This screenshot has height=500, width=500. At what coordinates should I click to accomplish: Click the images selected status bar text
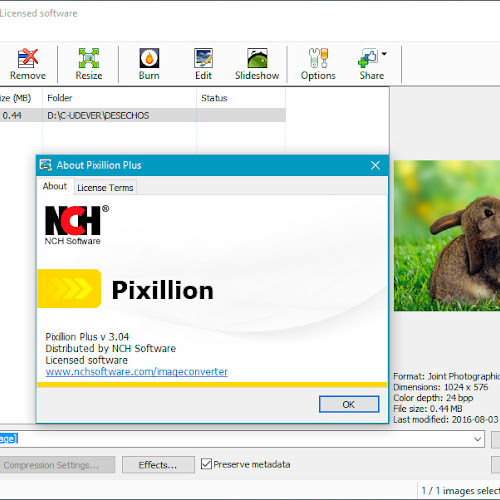pyautogui.click(x=461, y=491)
